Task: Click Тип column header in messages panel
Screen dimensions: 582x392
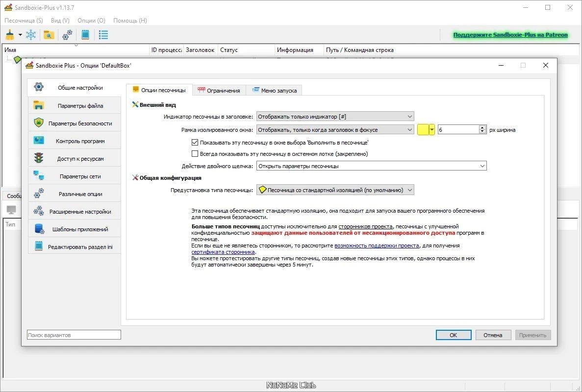Action: tap(10, 224)
